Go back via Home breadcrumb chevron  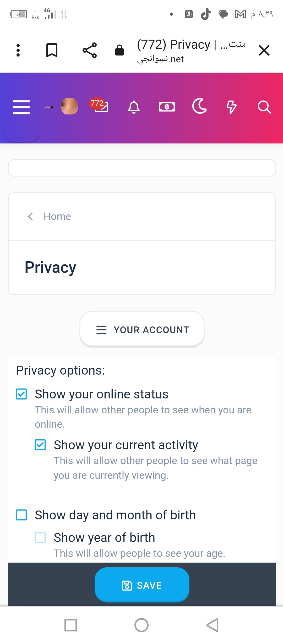click(31, 216)
